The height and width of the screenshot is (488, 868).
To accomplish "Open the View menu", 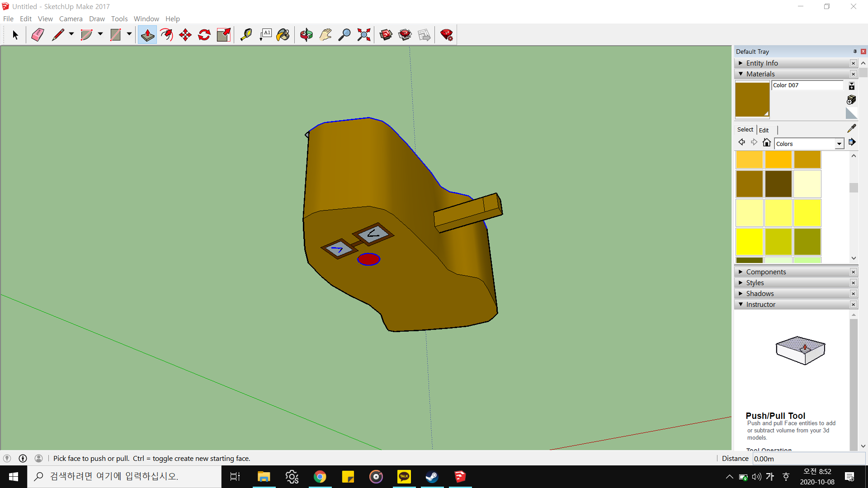I will click(x=45, y=19).
